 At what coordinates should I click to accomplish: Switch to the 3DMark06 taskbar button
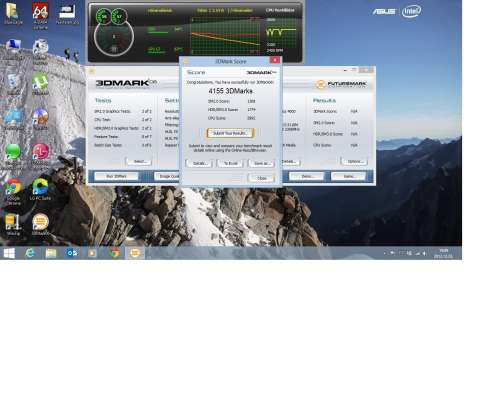(x=135, y=253)
